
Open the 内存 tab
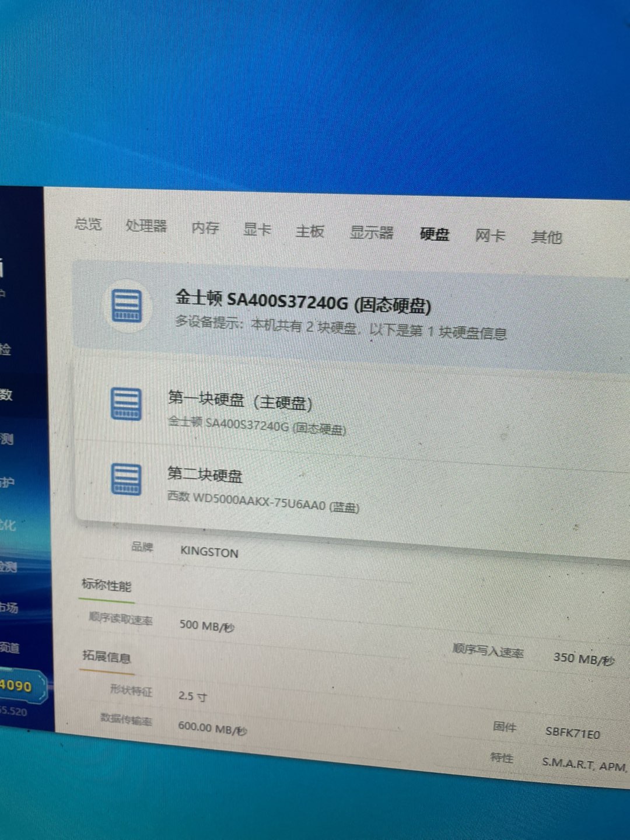pyautogui.click(x=205, y=228)
